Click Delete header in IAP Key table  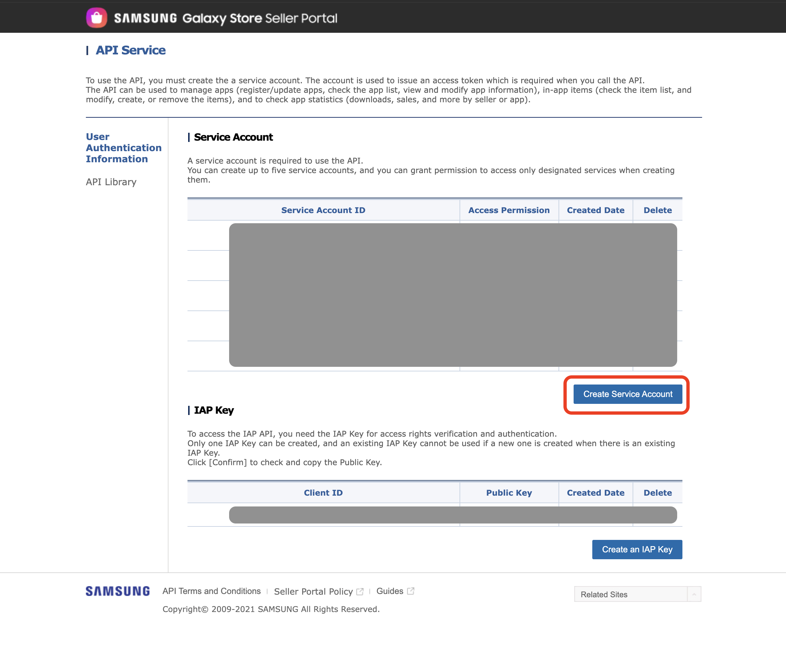(x=658, y=492)
